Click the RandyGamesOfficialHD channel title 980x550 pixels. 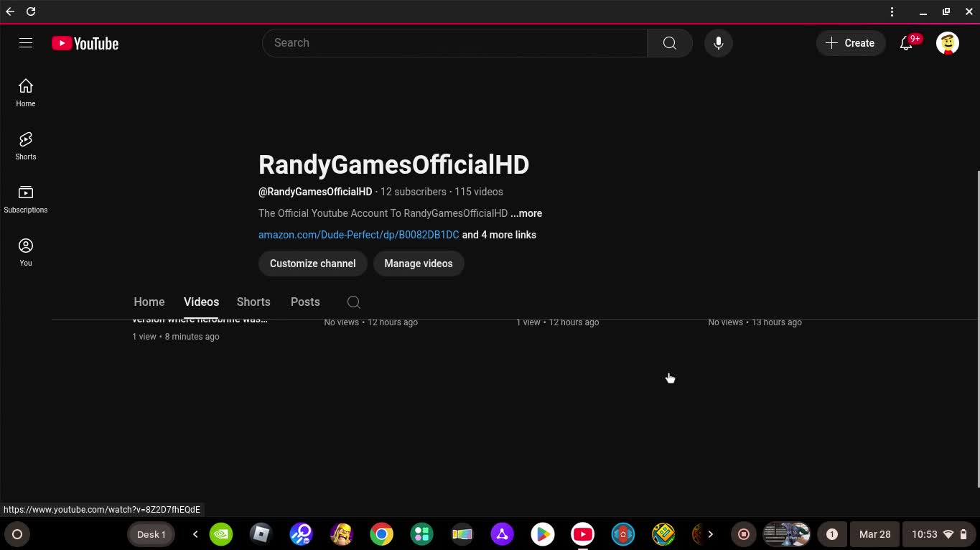point(393,164)
